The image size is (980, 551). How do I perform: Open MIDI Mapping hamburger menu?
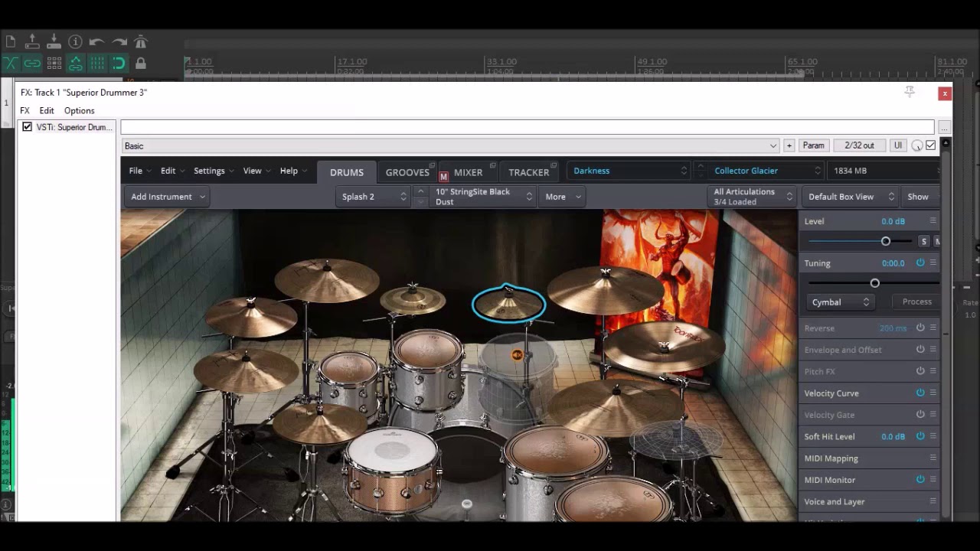933,458
